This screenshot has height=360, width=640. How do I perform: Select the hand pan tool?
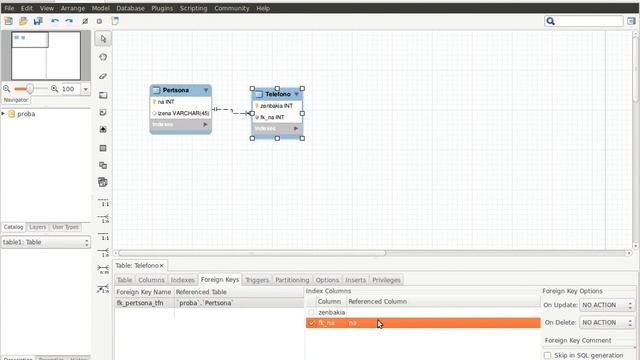pyautogui.click(x=103, y=57)
